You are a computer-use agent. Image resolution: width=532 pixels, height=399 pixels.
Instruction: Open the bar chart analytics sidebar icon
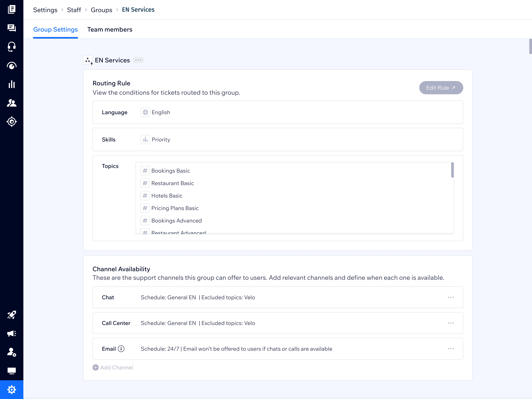(x=12, y=84)
